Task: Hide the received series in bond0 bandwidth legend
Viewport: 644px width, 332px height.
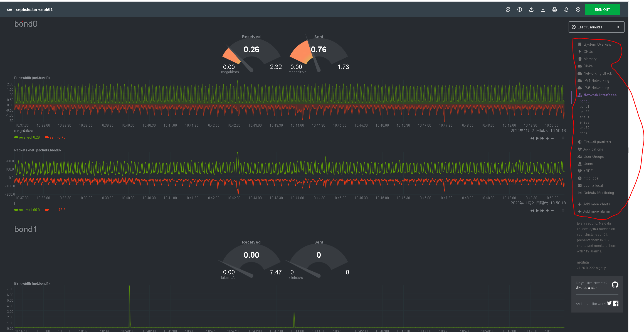Action: (27, 137)
